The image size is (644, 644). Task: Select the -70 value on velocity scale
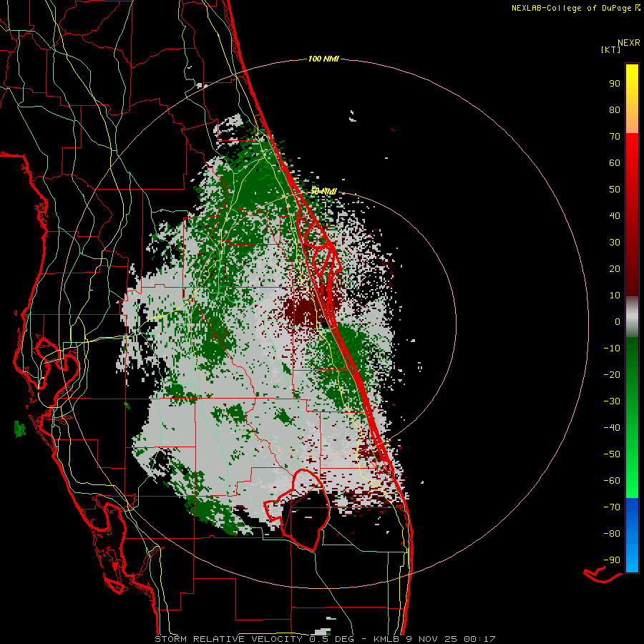(x=612, y=507)
